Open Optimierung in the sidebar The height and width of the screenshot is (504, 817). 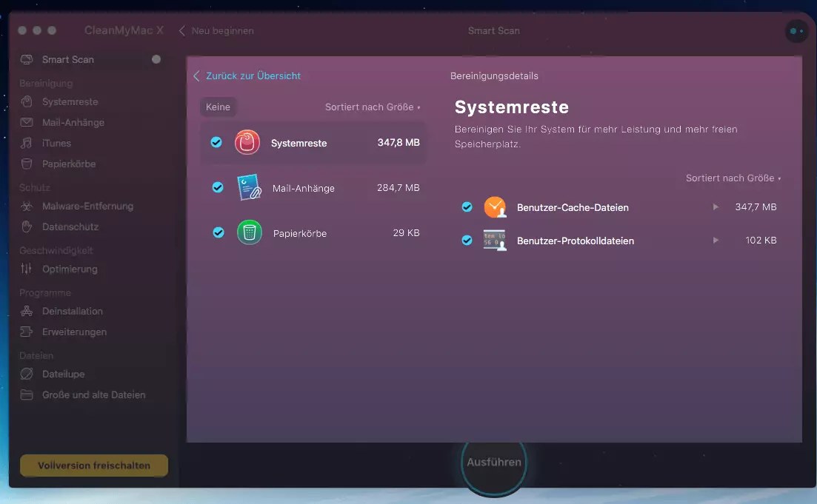(70, 269)
